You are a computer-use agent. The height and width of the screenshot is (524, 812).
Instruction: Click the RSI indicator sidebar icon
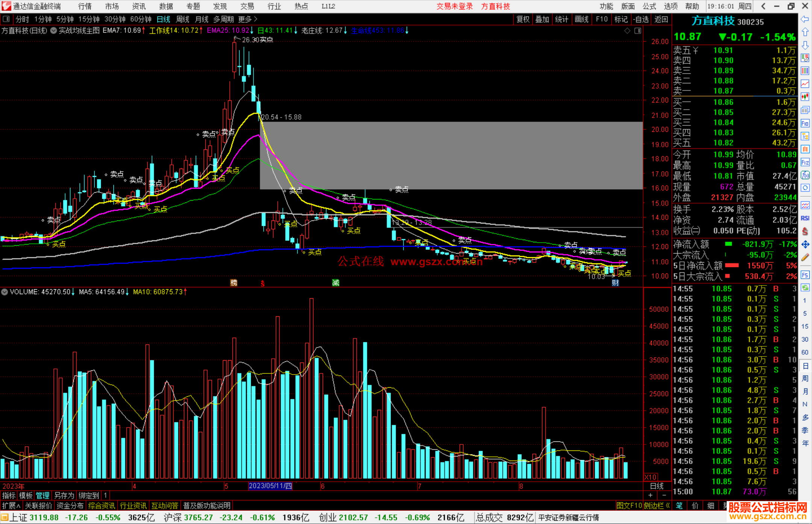coord(805,218)
